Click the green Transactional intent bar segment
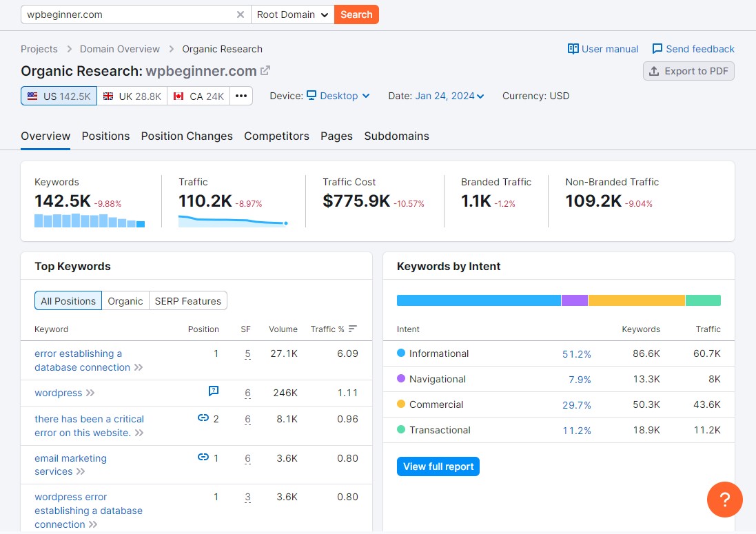Viewport: 756px width, 534px height. 703,300
